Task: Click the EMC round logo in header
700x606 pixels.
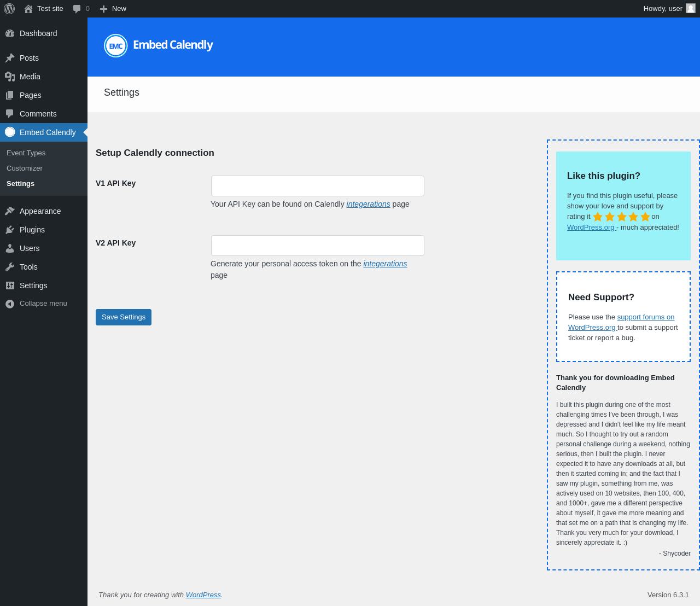Action: (115, 45)
